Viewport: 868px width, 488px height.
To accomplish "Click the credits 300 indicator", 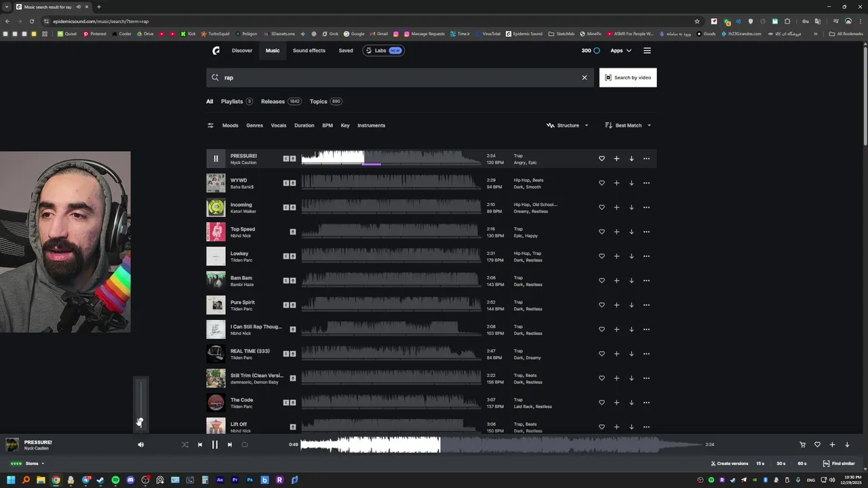I will click(x=591, y=50).
